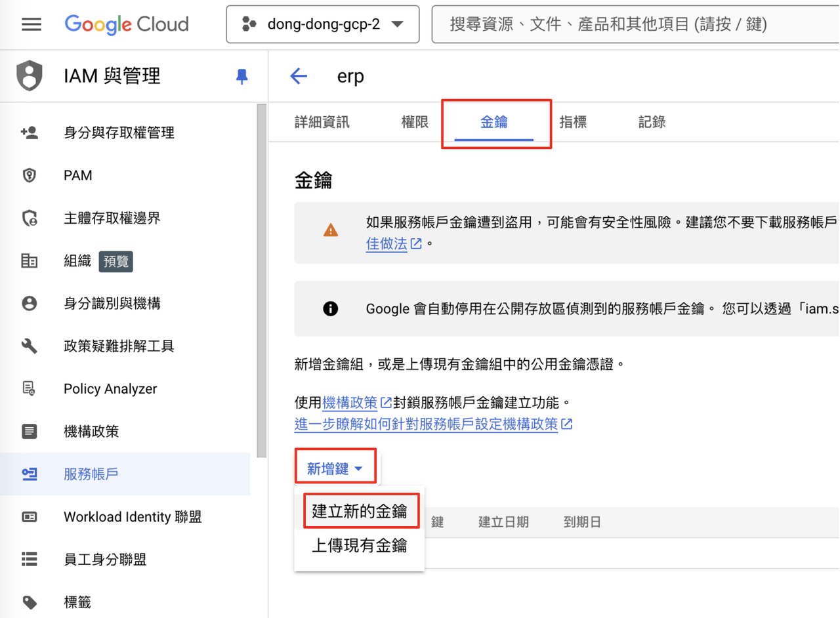Screen dimensions: 840x618
Task: Click the PAM shield icon
Action: click(30, 176)
